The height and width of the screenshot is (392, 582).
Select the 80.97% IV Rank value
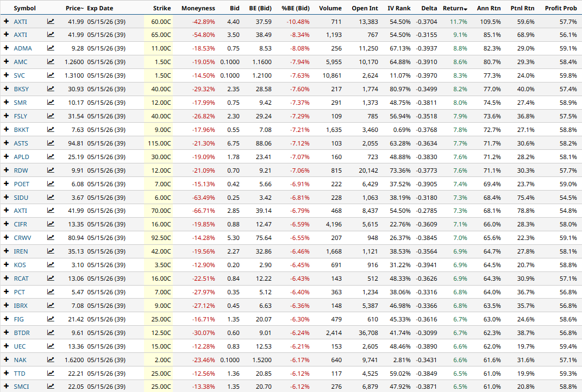[400, 89]
